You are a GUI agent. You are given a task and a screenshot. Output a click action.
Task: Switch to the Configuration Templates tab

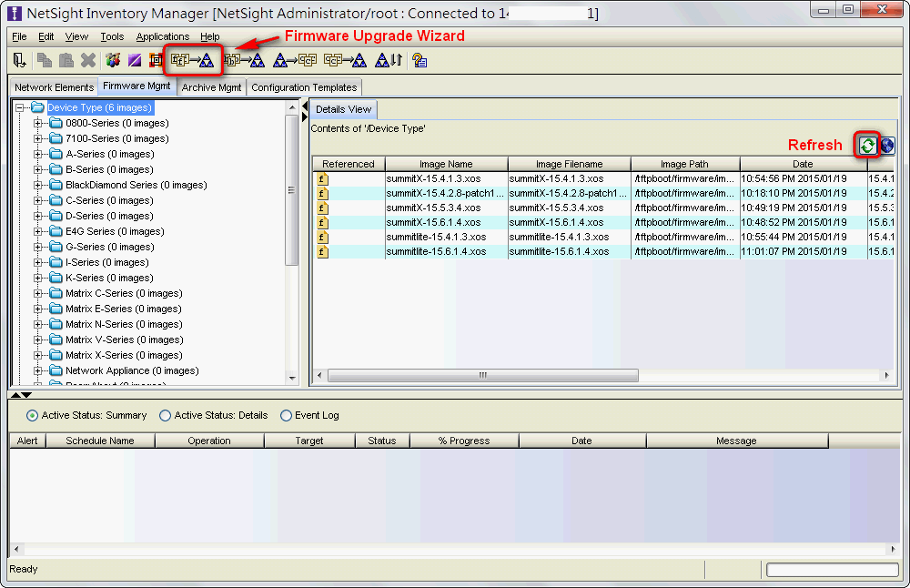304,87
